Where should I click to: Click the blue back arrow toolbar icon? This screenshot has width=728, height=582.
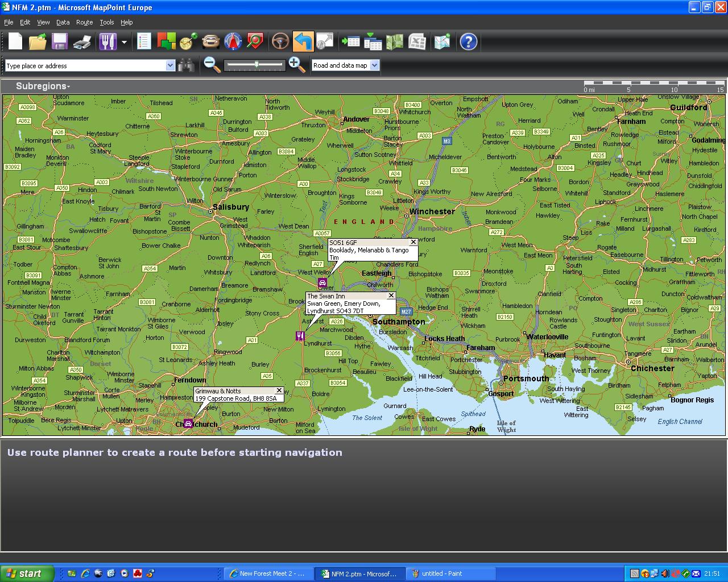[x=303, y=41]
